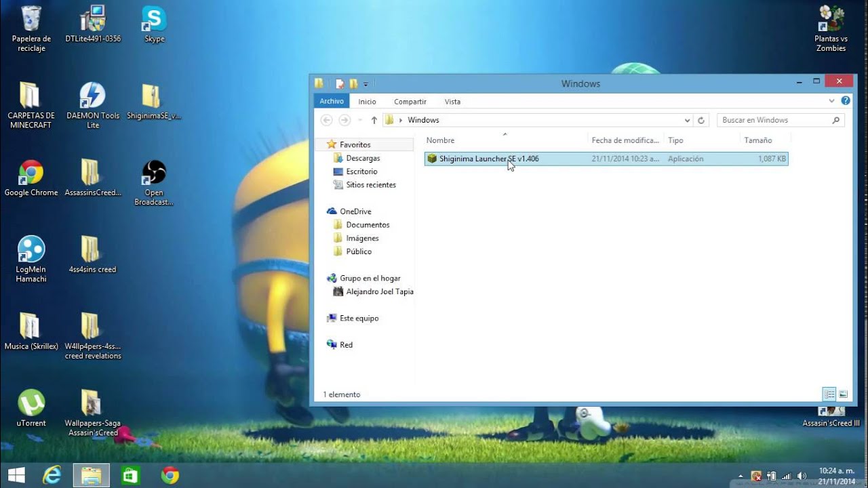The height and width of the screenshot is (488, 868).
Task: Open the 4ss4sins creed folder
Action: pyautogui.click(x=93, y=256)
